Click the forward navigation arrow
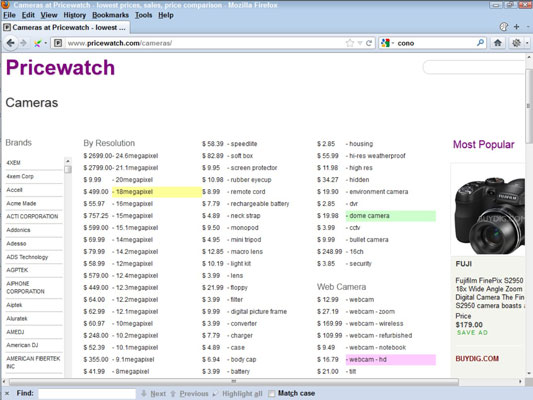533x400 pixels. (x=23, y=43)
